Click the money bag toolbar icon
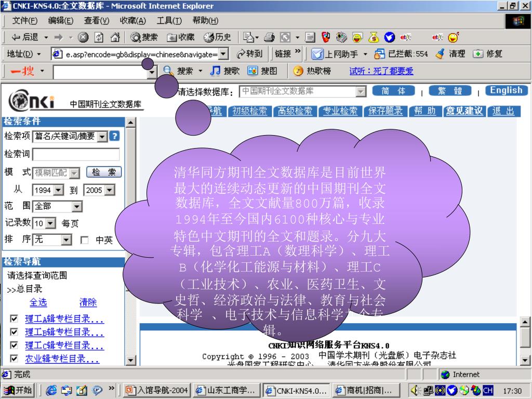 (373, 37)
